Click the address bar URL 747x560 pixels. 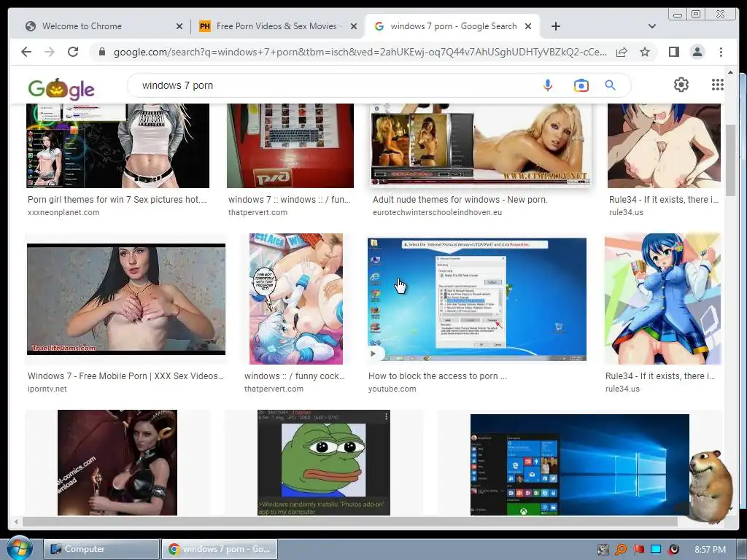pos(360,52)
